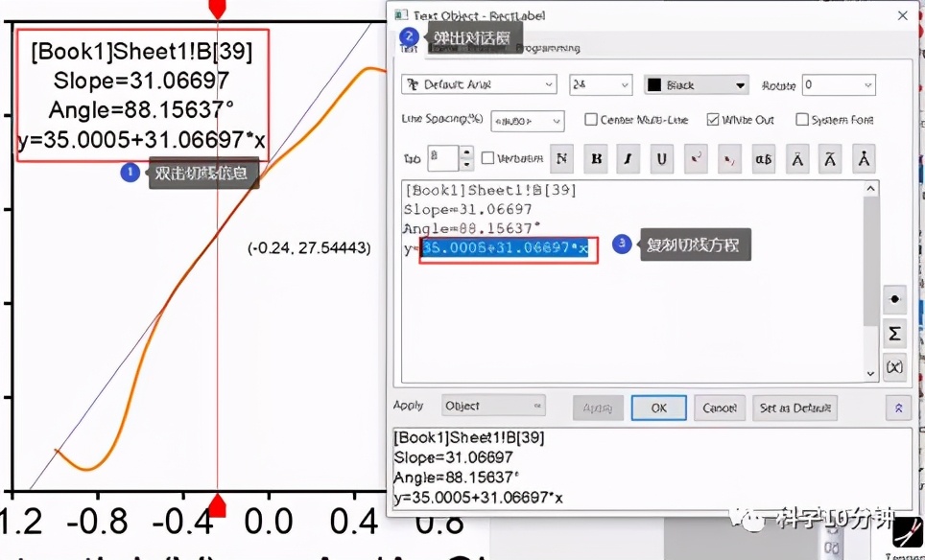Click the tangent info label on graph

click(142, 95)
